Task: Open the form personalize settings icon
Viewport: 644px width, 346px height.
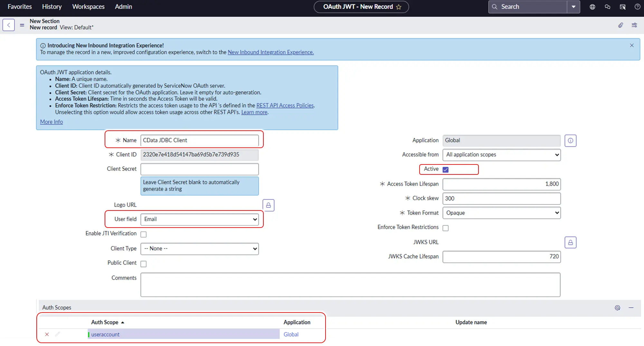Action: 634,25
